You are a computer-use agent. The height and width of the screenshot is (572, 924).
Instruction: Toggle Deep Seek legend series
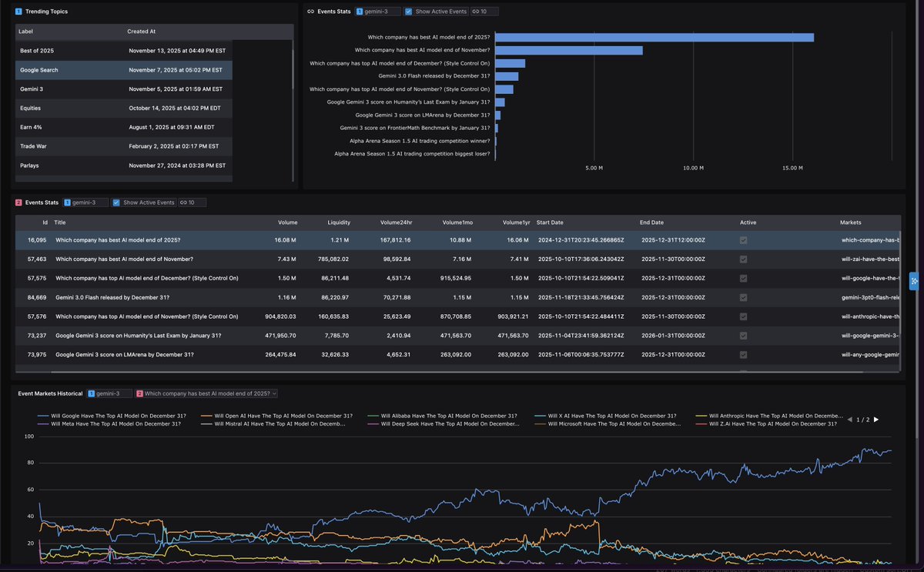tap(444, 424)
